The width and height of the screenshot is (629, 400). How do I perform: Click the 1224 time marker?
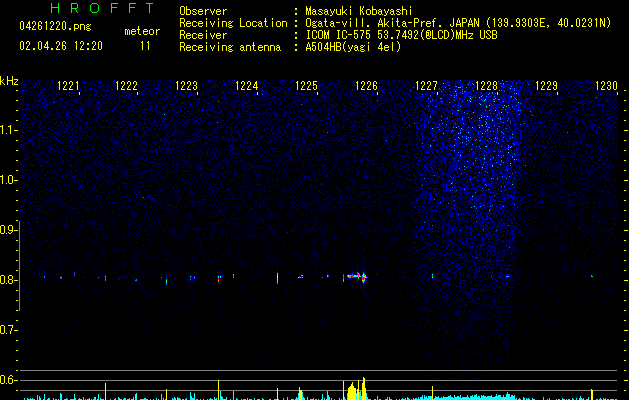pyautogui.click(x=246, y=86)
